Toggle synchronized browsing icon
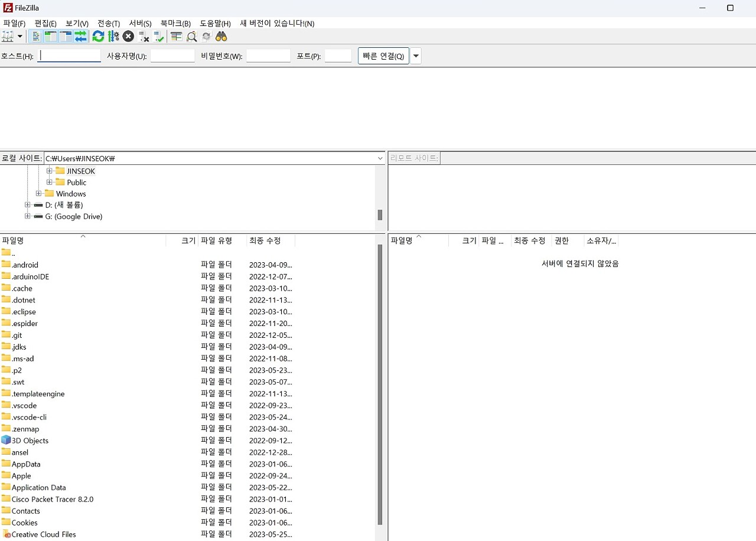Screen dimensions: 756x541 pos(206,37)
